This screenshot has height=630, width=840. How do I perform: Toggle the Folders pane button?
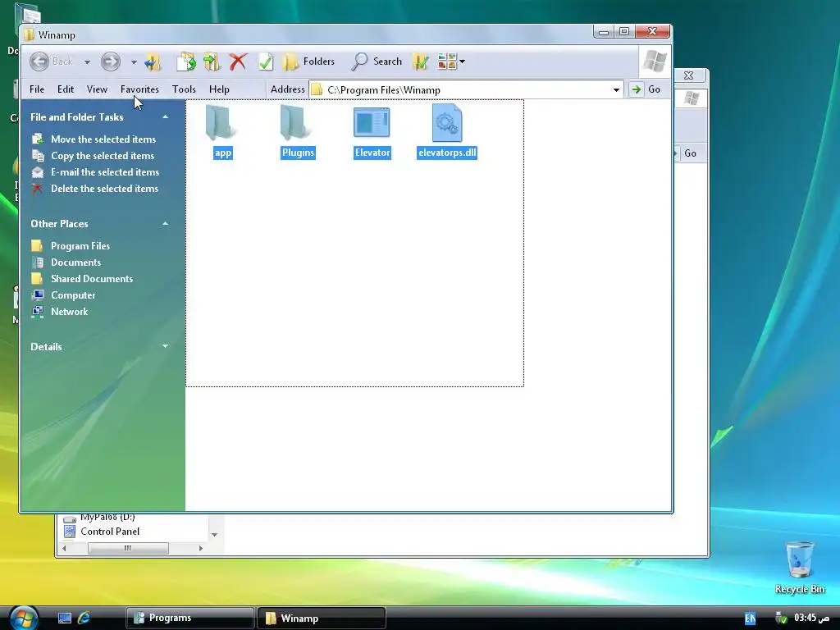[x=309, y=62]
